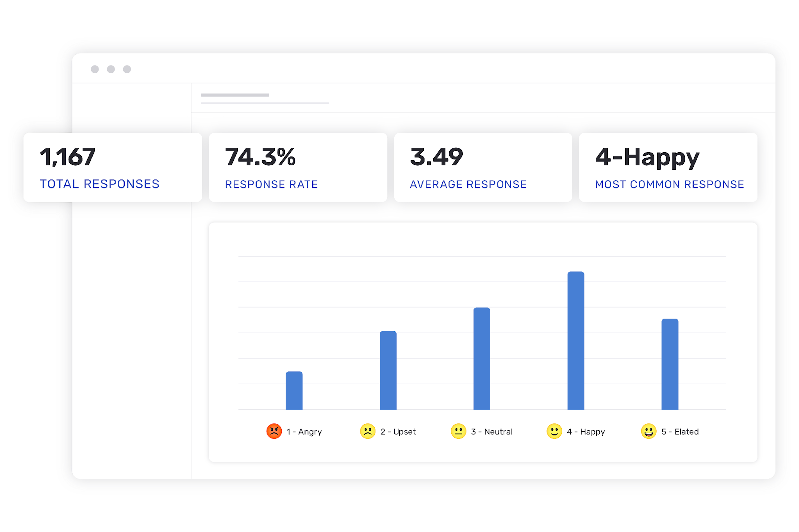Select the tallest bar for 4 - Happy

tap(576, 341)
